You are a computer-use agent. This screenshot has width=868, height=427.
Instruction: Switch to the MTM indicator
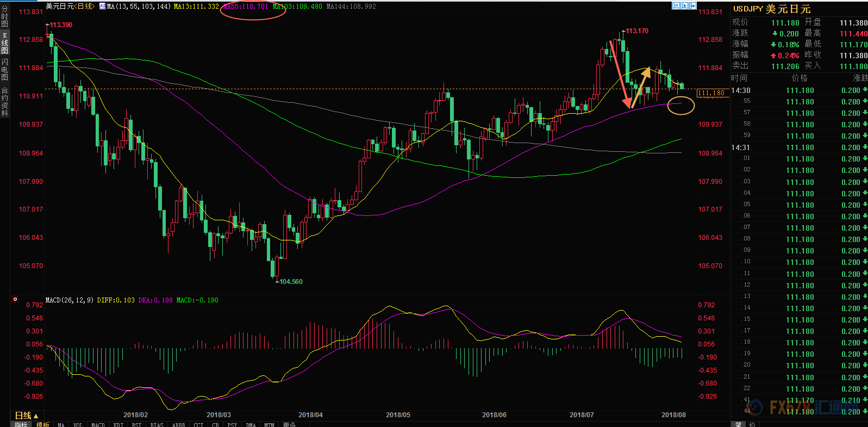point(269,424)
